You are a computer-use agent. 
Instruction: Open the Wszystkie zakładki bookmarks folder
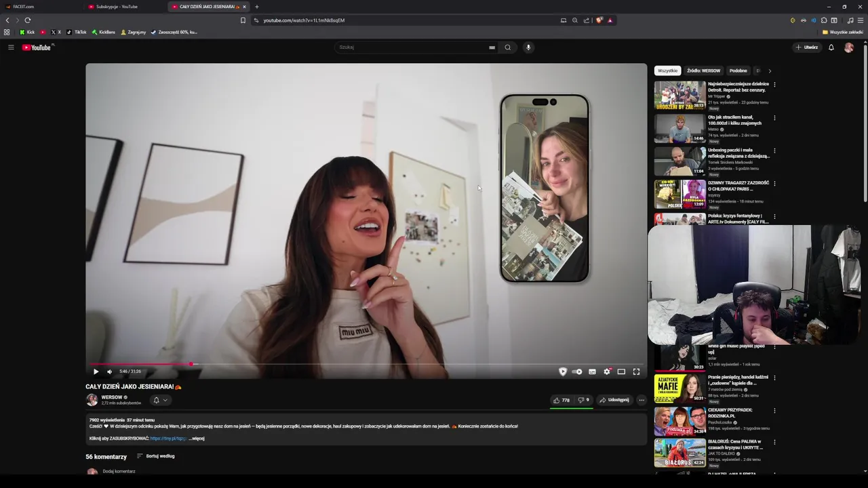843,32
